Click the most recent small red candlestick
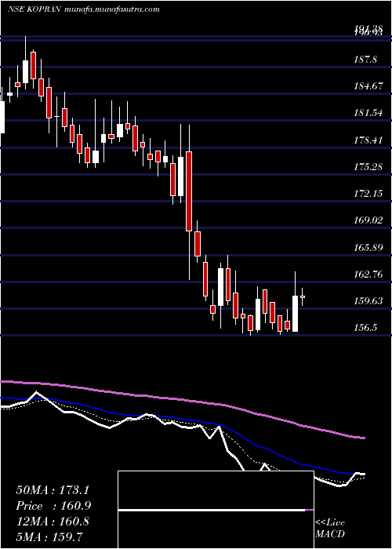392x549 pixels. 302,296
